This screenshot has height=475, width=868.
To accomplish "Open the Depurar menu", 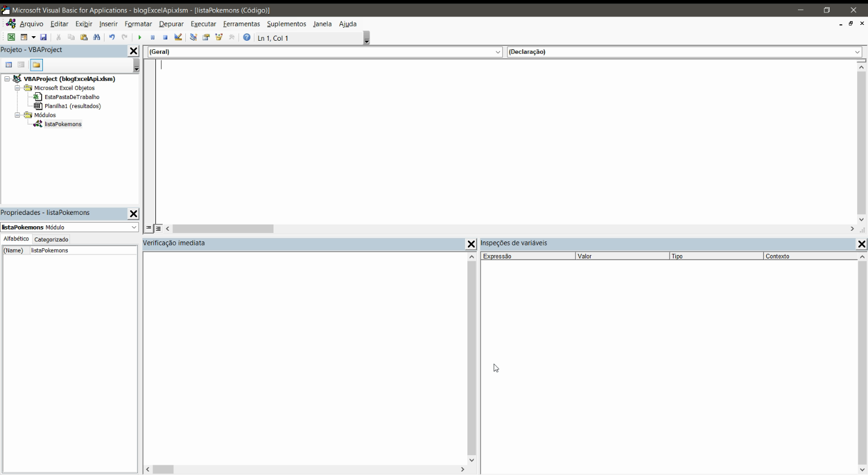I will coord(171,24).
